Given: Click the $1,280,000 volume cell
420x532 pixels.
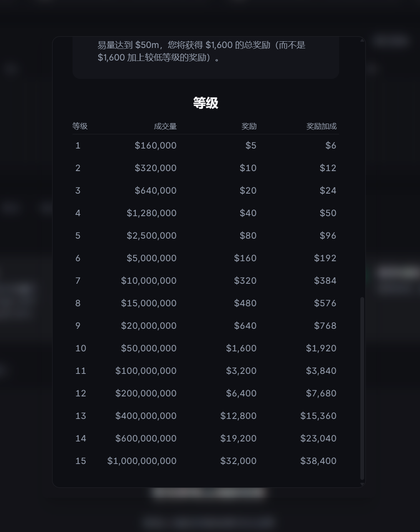Looking at the screenshot, I should 151,213.
